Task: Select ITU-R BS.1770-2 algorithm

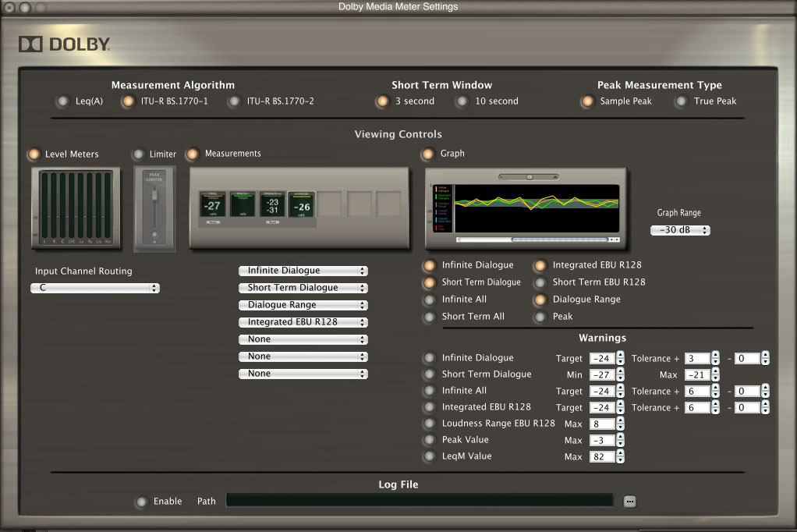Action: [234, 101]
